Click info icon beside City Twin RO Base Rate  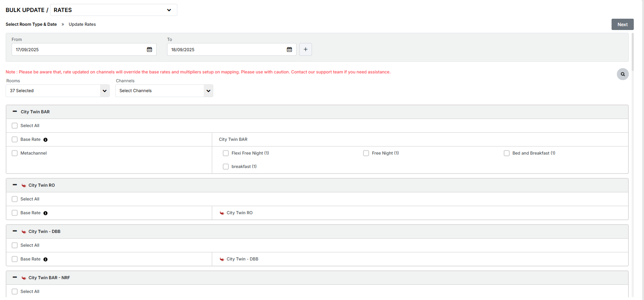[x=45, y=213]
